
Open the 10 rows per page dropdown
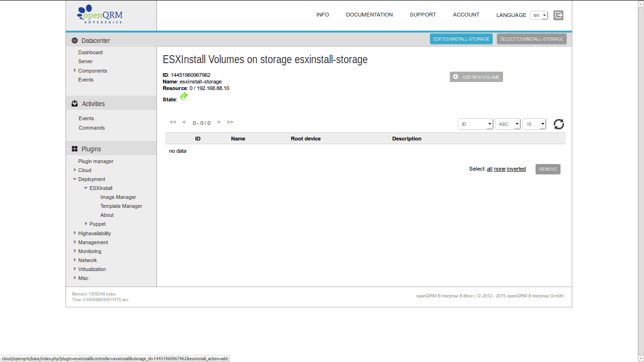coord(534,124)
